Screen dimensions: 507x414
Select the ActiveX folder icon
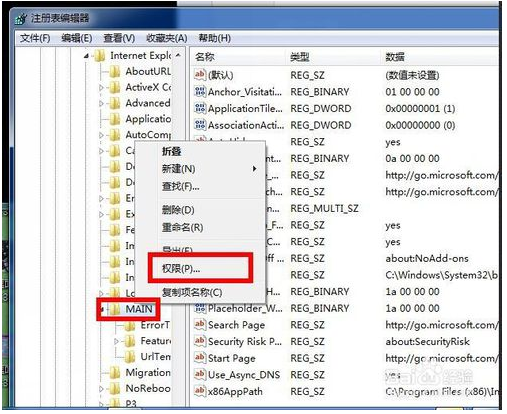(115, 87)
